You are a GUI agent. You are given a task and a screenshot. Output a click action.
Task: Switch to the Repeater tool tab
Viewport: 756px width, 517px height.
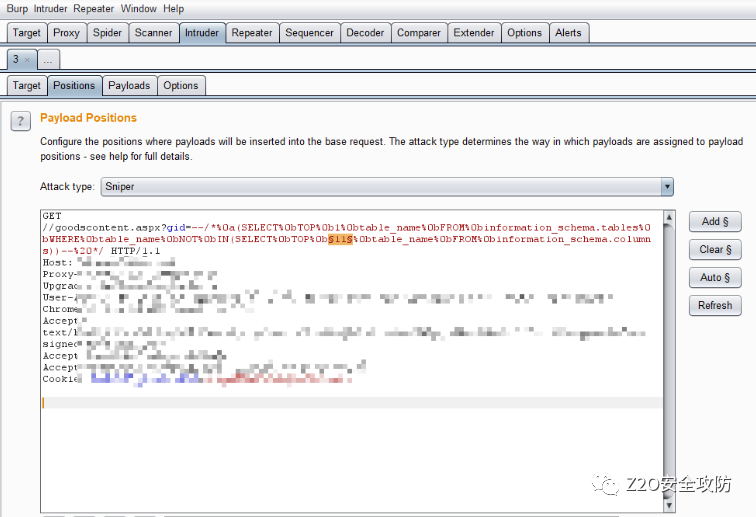(x=252, y=33)
